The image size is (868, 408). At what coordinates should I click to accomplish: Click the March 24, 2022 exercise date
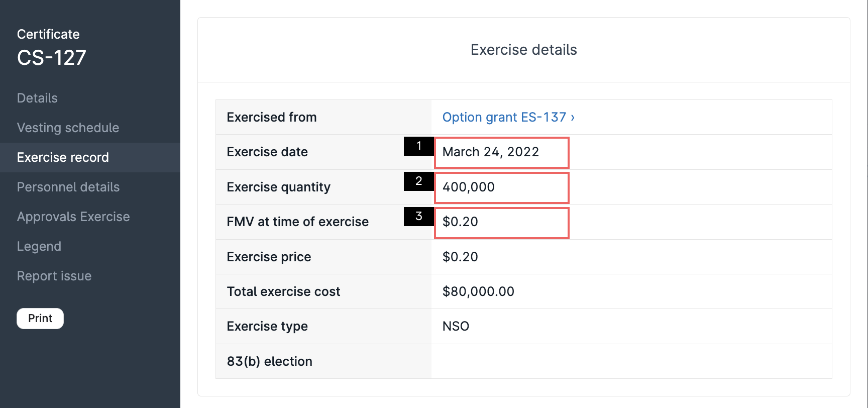(x=490, y=152)
